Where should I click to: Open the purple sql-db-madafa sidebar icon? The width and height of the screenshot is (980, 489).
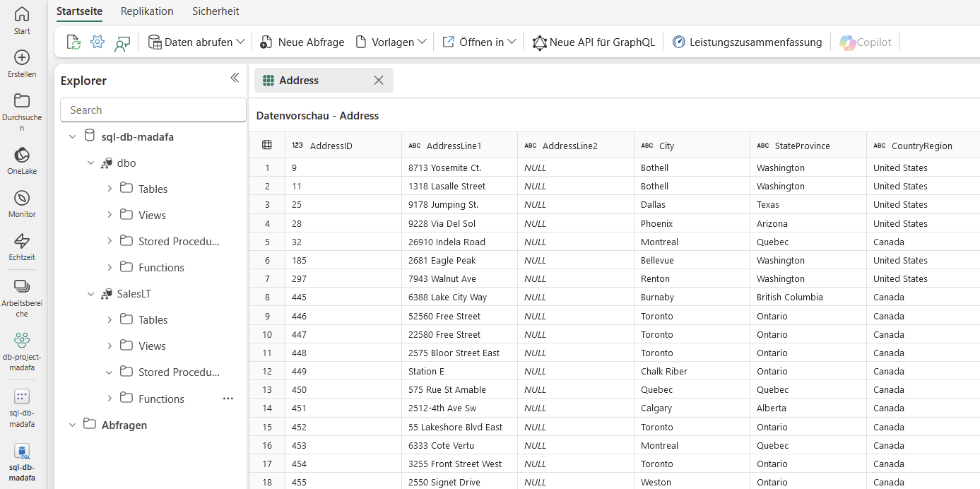(x=22, y=396)
